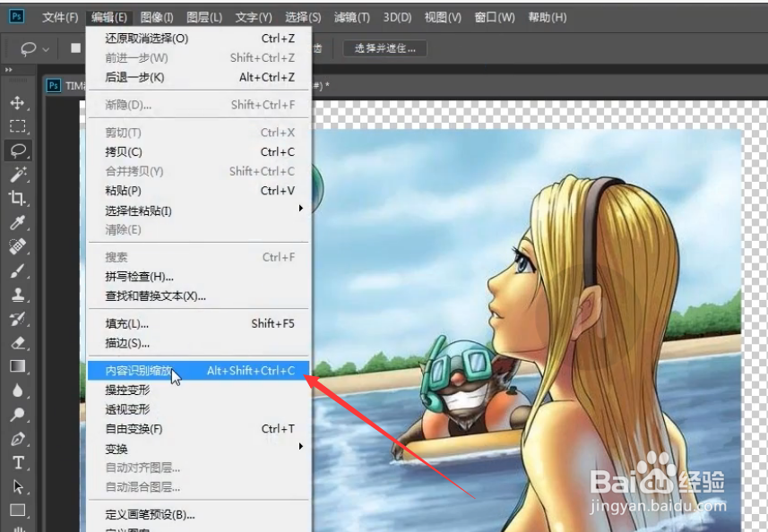Choose 定义画笔预设(B)... entry

[x=199, y=515]
